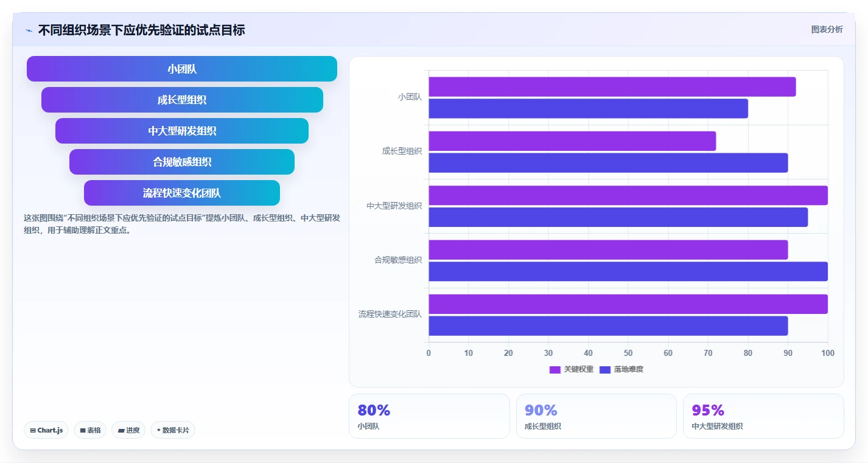Click the 进度 tag chip

(x=128, y=430)
